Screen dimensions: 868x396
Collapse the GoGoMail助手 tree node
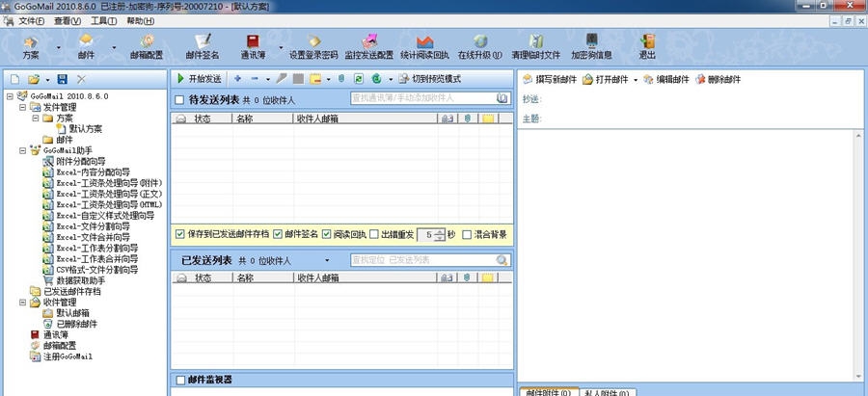23,150
